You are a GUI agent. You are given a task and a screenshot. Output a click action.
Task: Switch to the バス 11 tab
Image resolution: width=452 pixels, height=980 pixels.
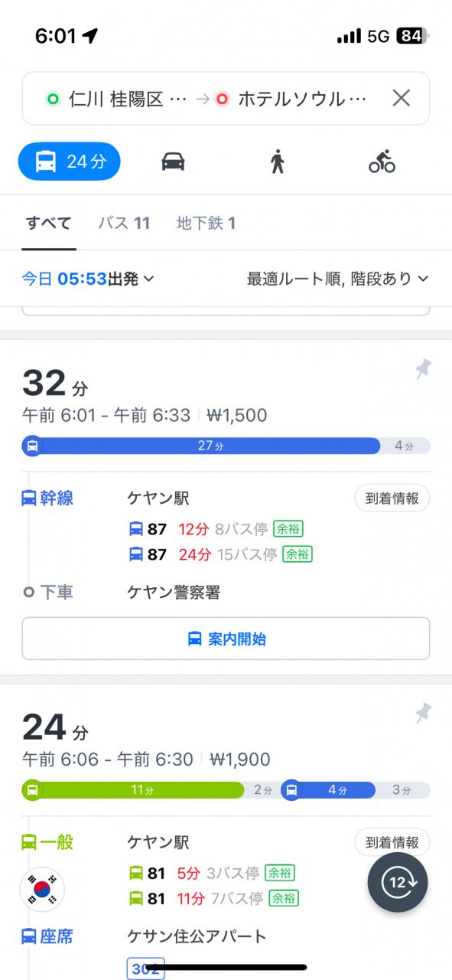[x=124, y=224]
